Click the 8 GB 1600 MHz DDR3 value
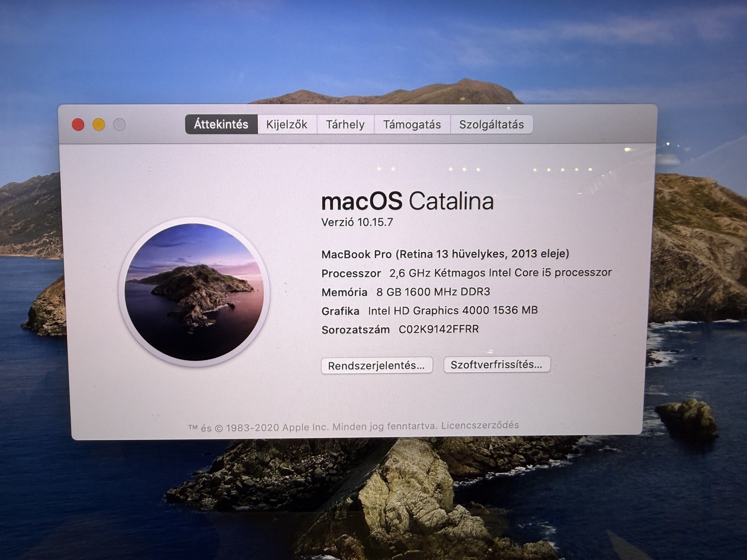Screen dimensions: 747x560 pos(433,292)
